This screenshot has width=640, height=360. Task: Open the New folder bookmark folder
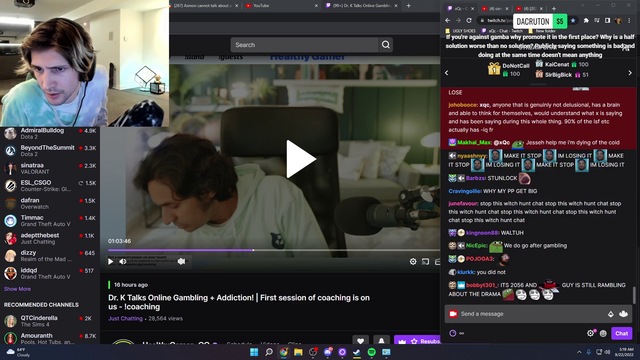coord(542,31)
